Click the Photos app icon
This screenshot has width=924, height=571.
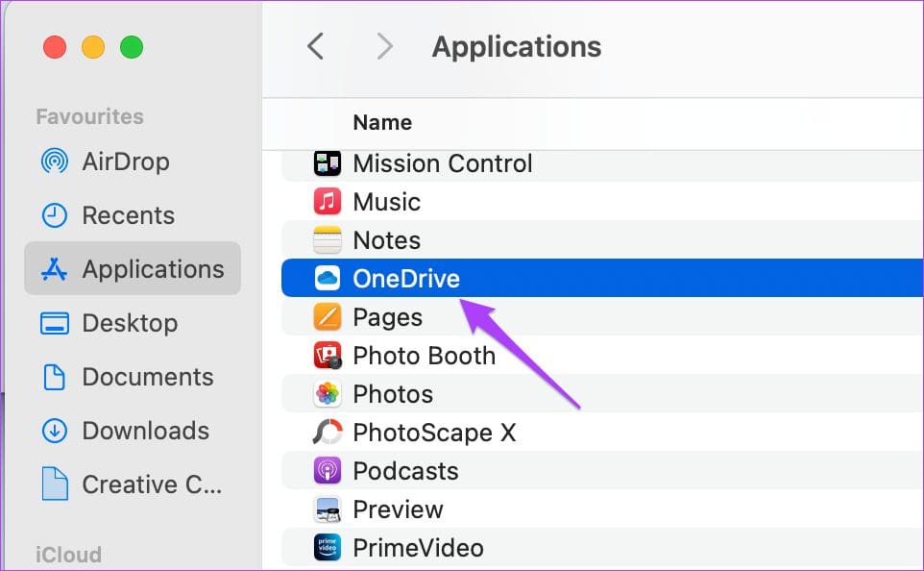tap(328, 393)
